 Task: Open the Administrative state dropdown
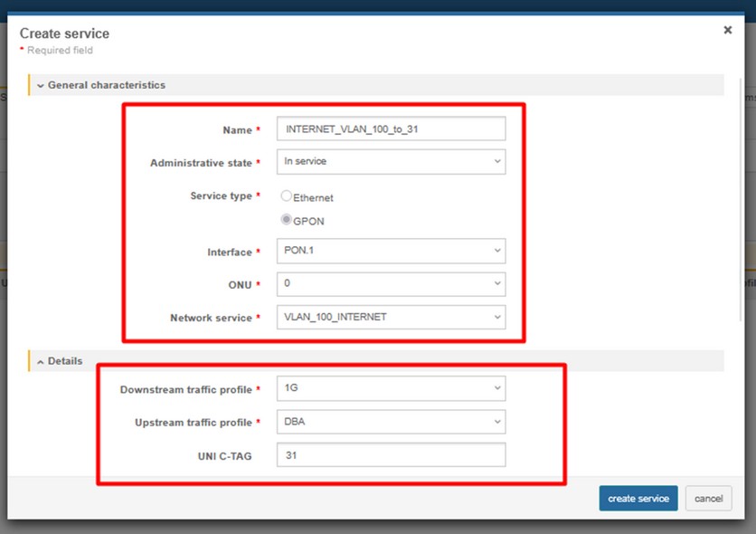(x=390, y=162)
